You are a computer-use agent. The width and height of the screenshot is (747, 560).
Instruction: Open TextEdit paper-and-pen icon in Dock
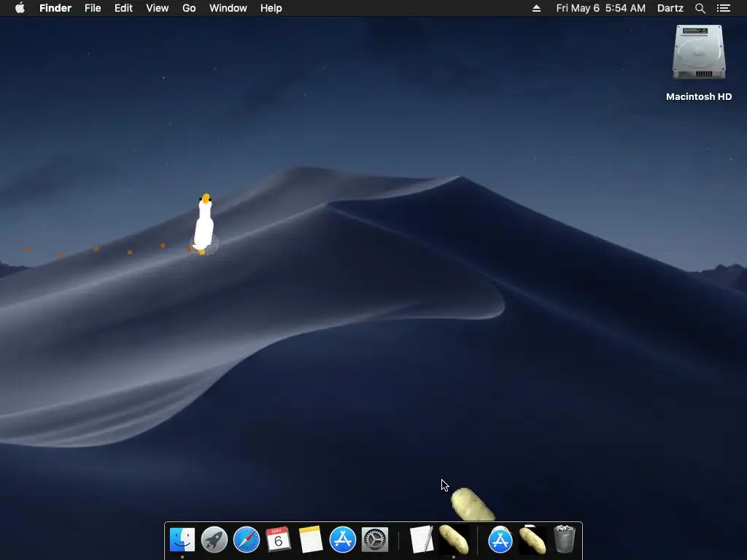[x=422, y=540]
